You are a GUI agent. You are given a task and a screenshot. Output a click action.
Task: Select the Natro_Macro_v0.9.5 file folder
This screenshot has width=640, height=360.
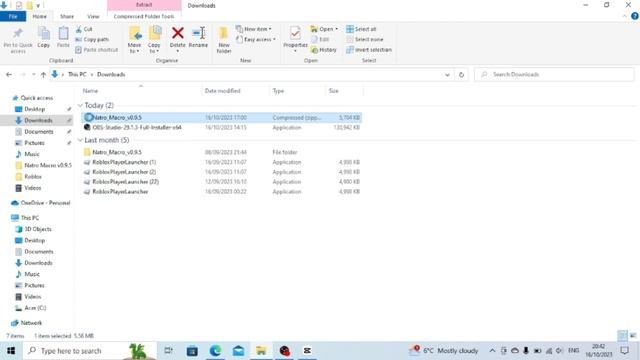[222, 152]
